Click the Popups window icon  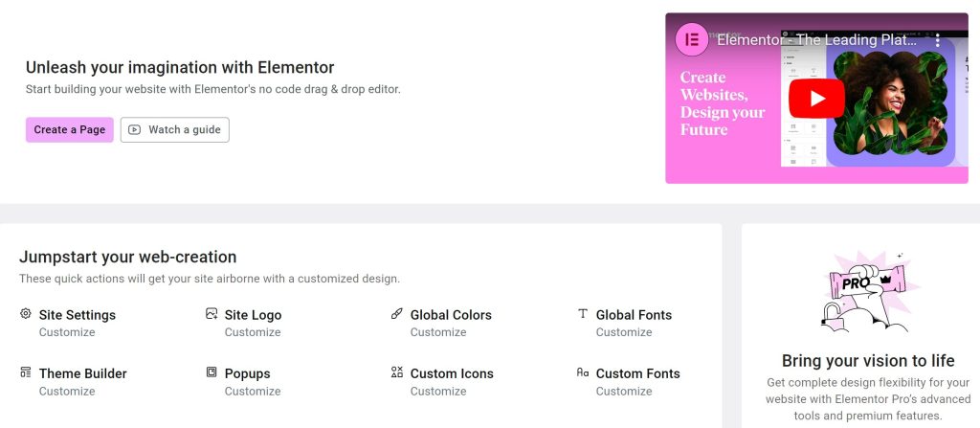(x=212, y=372)
